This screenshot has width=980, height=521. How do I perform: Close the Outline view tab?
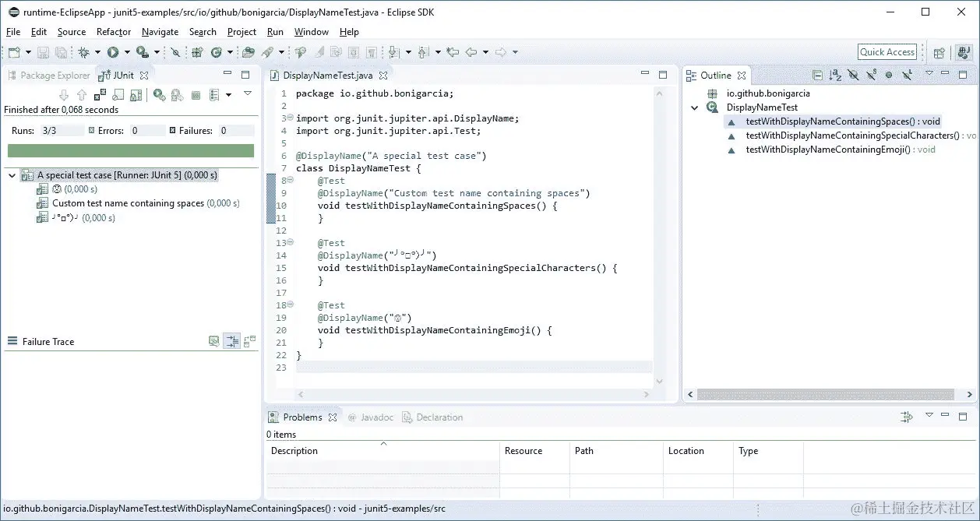pyautogui.click(x=742, y=76)
